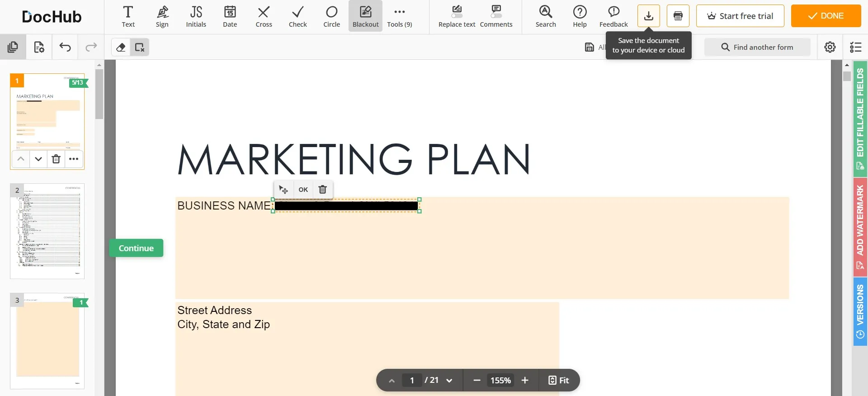
Task: Select the Sign tool
Action: click(162, 16)
